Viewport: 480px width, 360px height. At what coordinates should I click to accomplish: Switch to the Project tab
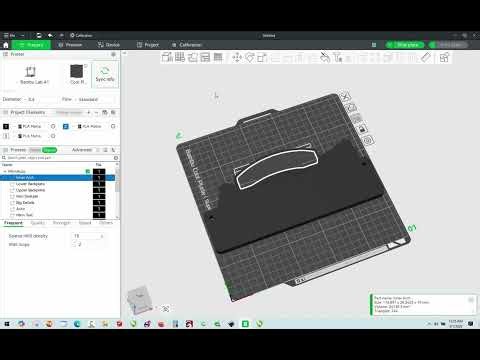click(148, 45)
